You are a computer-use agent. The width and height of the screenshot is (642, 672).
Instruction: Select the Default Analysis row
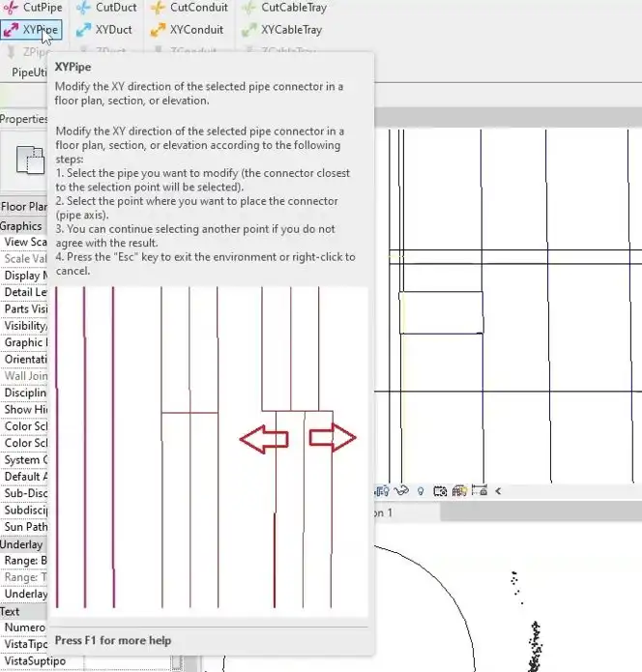click(23, 476)
